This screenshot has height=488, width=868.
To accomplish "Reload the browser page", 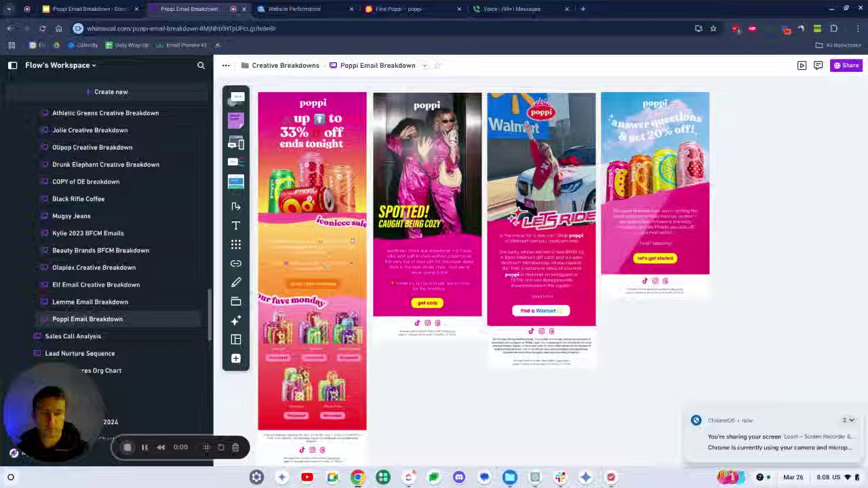I will click(x=42, y=28).
